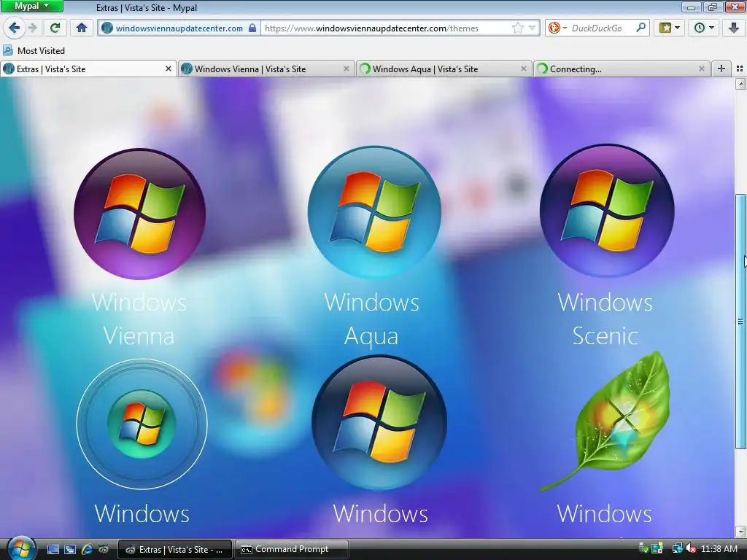Open the browser home page
Screen dimensions: 747x560
(82, 28)
